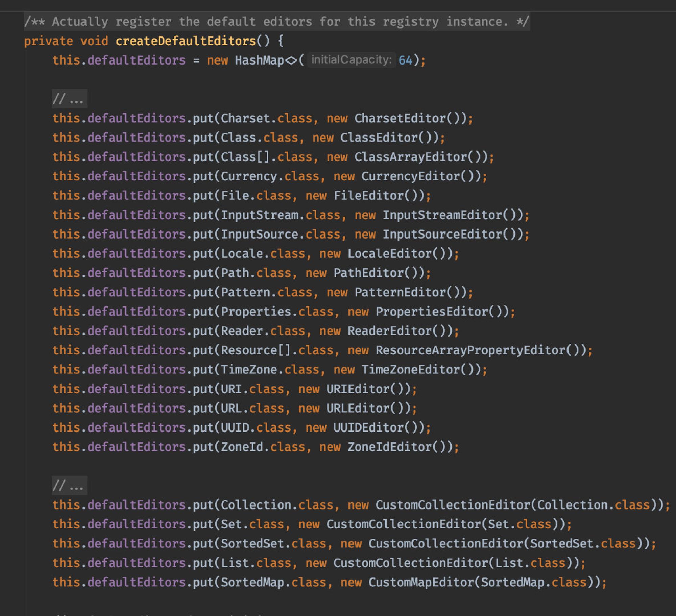676x616 pixels.
Task: Expand the first folded '// ...' comment
Action: pyautogui.click(x=69, y=99)
